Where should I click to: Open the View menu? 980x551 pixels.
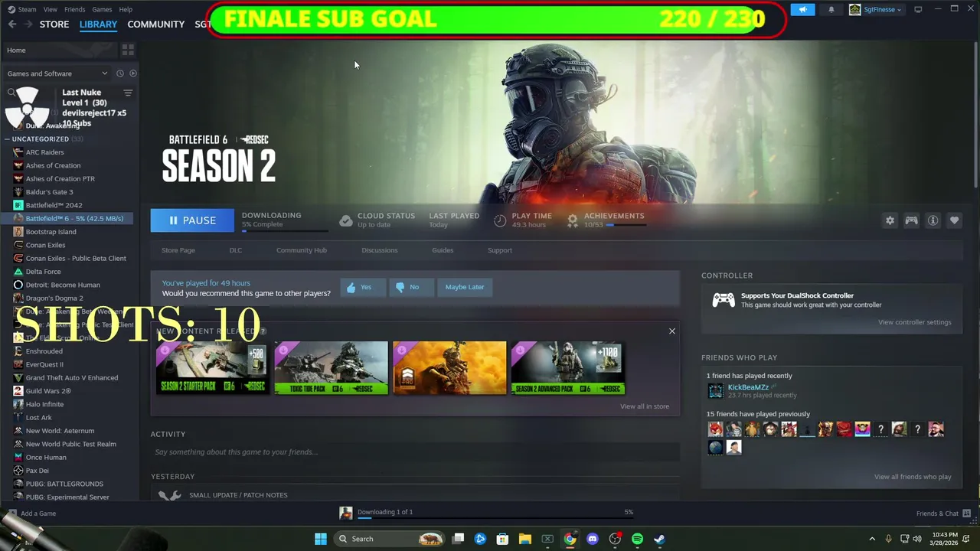click(x=51, y=9)
